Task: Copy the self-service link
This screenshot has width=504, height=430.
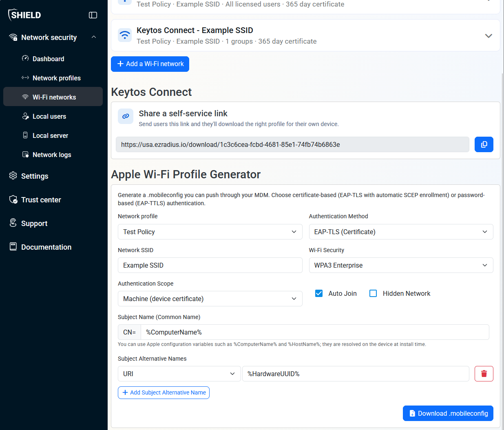Action: [x=484, y=144]
